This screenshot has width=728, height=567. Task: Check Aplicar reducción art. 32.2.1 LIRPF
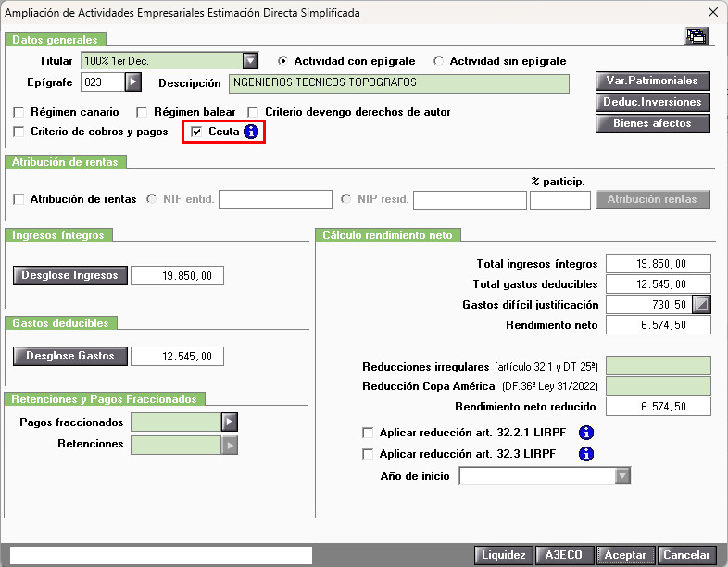pos(368,433)
